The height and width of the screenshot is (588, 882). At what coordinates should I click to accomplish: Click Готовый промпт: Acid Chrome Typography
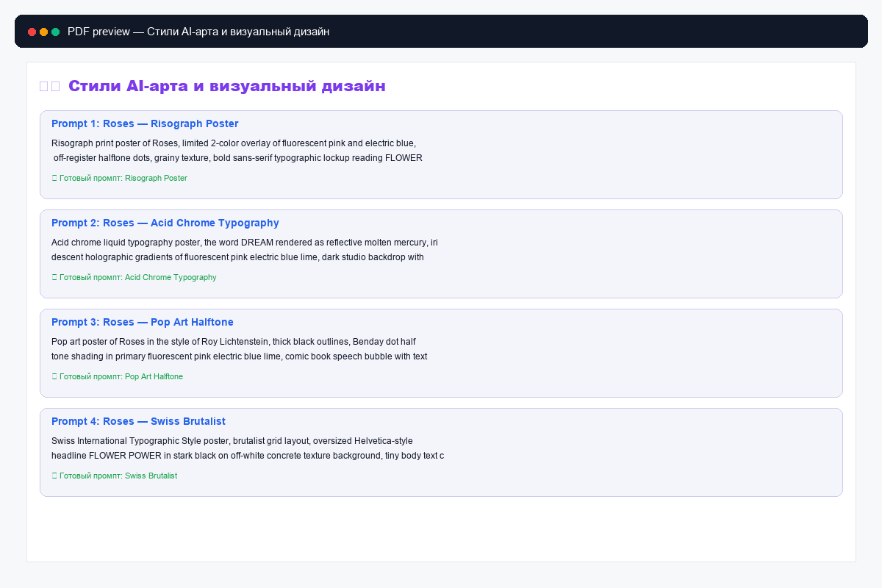click(x=138, y=277)
